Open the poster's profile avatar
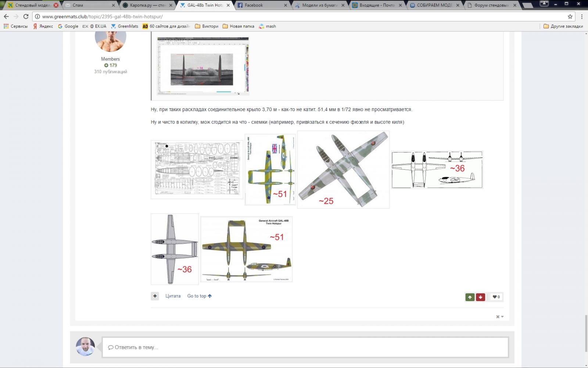Image resolution: width=588 pixels, height=368 pixels. (110, 41)
